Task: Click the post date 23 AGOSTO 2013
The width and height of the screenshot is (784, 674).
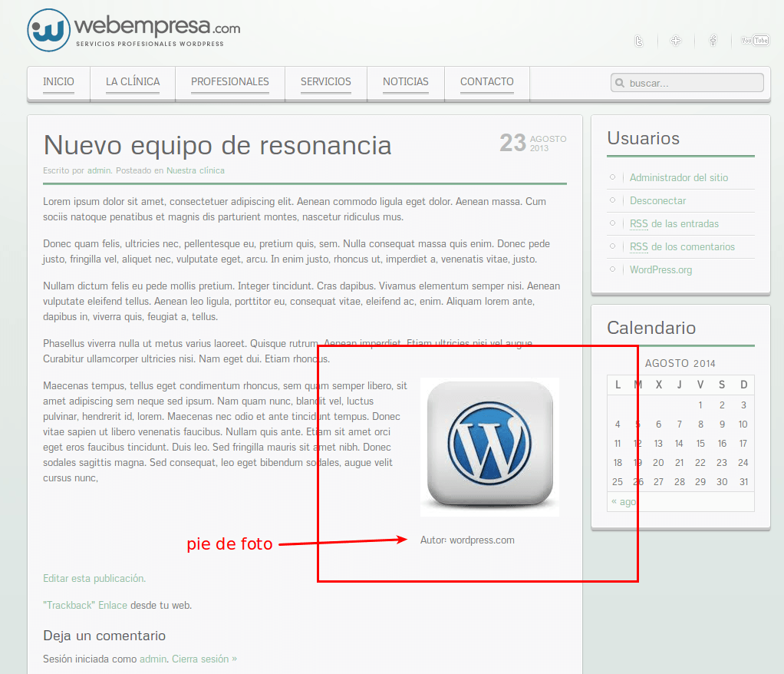Action: [533, 143]
